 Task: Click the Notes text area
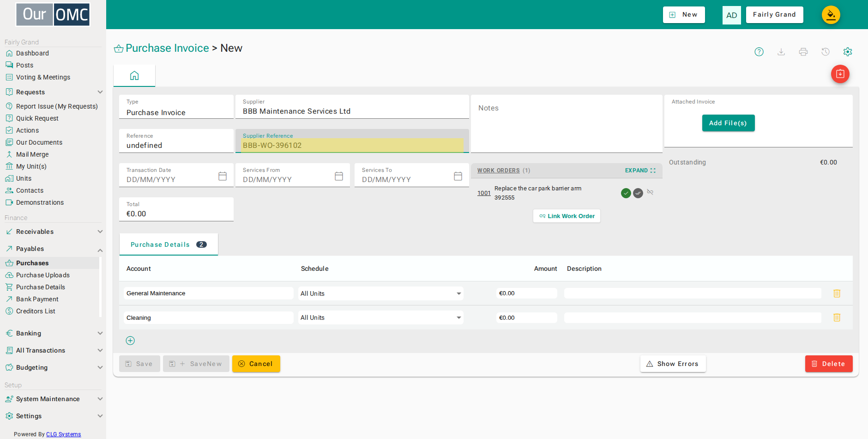pyautogui.click(x=567, y=124)
